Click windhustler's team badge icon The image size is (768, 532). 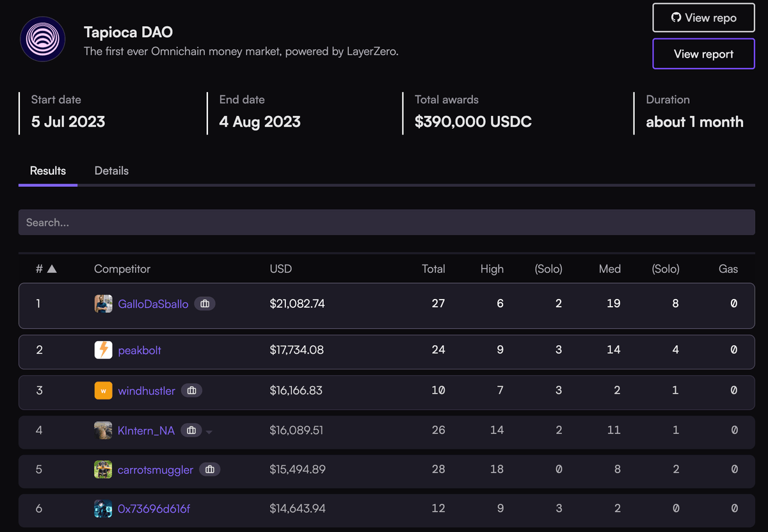(191, 391)
